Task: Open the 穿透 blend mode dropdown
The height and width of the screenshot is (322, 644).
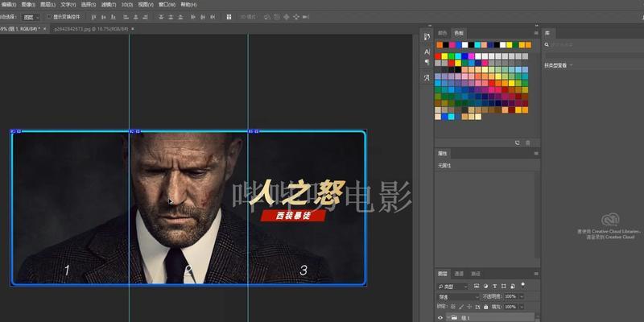Action: click(x=458, y=296)
